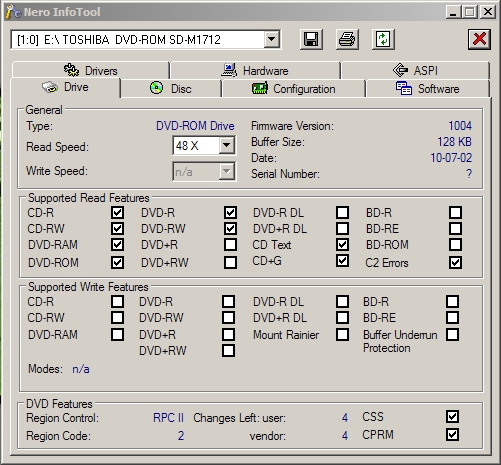Click the red X exit button
The width and height of the screenshot is (501, 465).
pos(479,39)
